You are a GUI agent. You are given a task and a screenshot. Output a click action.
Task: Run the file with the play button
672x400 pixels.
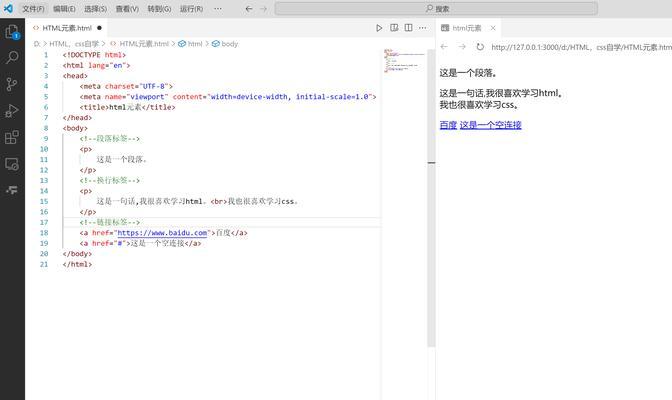click(x=379, y=28)
